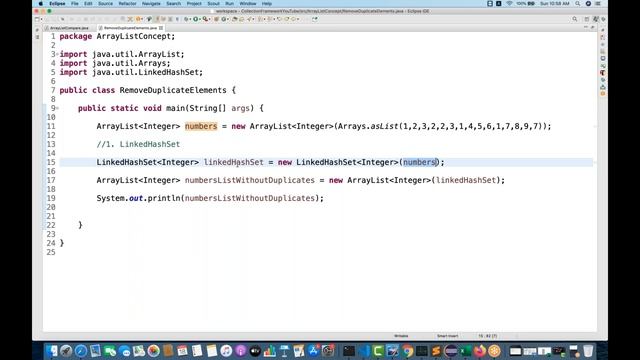Collapse the main method at line 9
Image resolution: width=640 pixels, height=360 pixels.
point(58,108)
